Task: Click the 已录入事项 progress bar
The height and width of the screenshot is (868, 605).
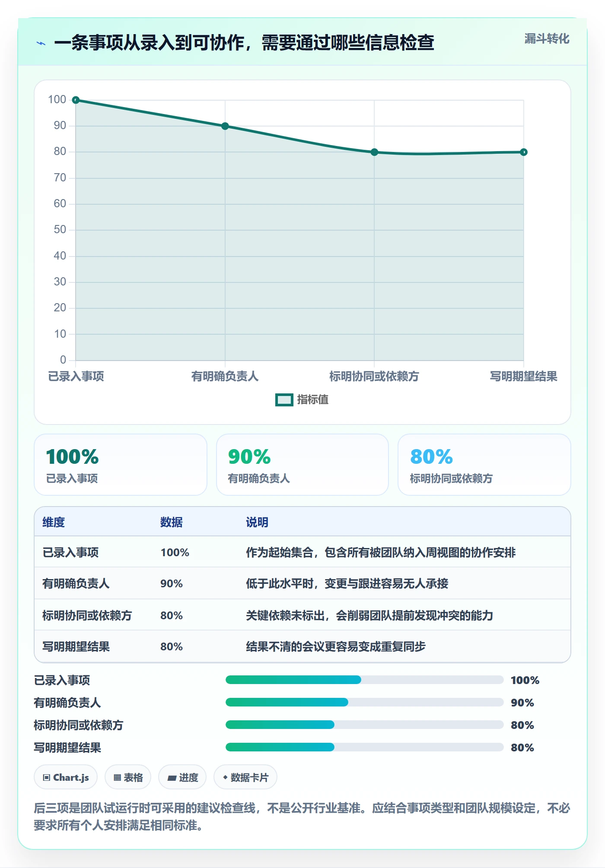Action: [364, 680]
